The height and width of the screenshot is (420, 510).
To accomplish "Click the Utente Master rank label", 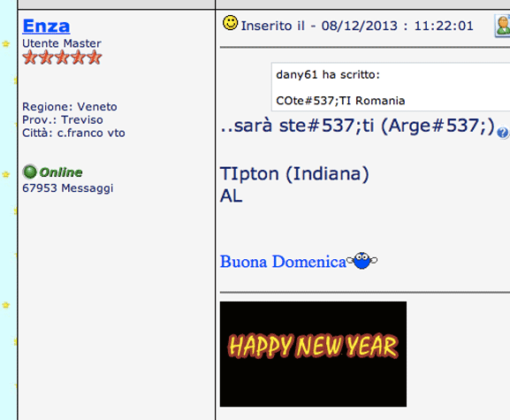I will [62, 43].
